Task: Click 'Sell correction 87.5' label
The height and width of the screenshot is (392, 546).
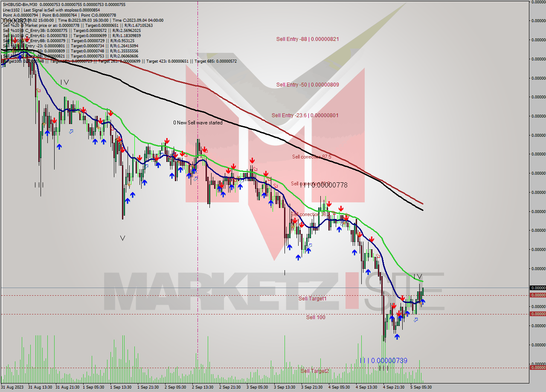Action: pos(311,157)
